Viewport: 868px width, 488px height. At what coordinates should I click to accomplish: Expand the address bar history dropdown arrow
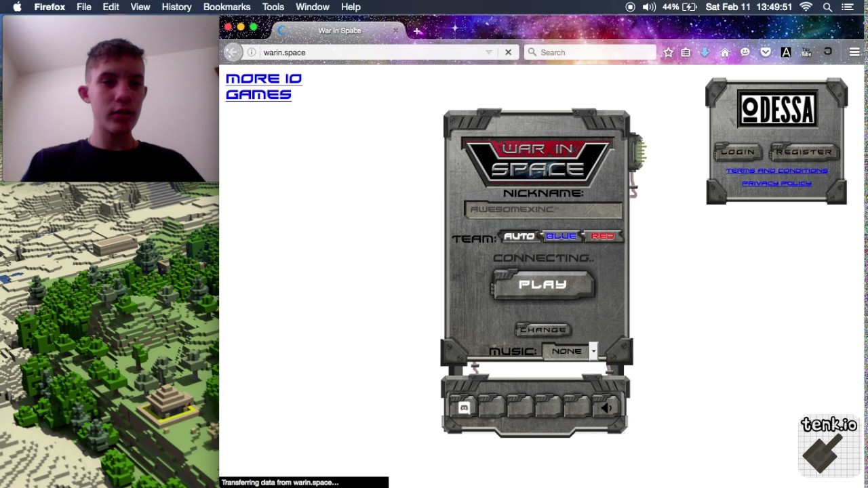(488, 52)
